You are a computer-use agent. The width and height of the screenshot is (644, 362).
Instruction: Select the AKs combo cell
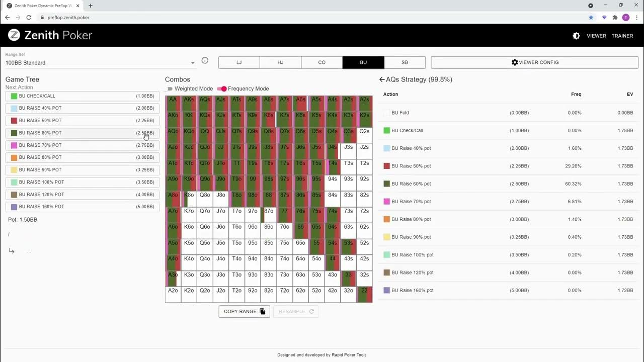pos(189,104)
